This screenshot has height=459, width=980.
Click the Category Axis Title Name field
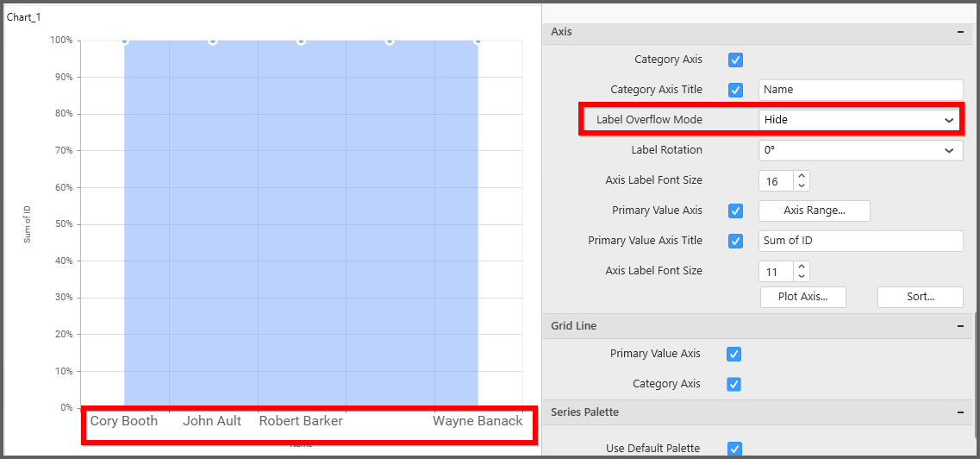point(860,90)
